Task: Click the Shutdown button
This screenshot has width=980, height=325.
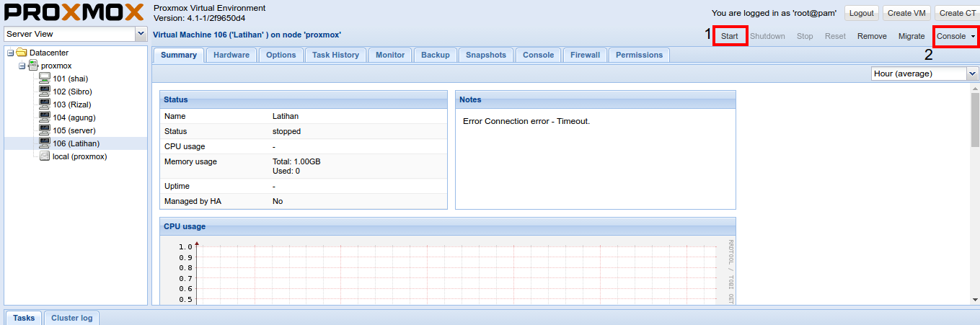Action: (767, 36)
